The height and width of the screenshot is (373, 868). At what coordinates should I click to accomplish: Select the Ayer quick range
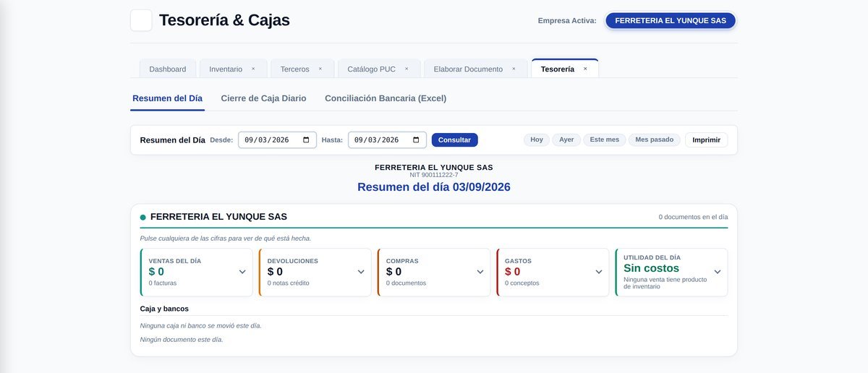[x=566, y=140]
